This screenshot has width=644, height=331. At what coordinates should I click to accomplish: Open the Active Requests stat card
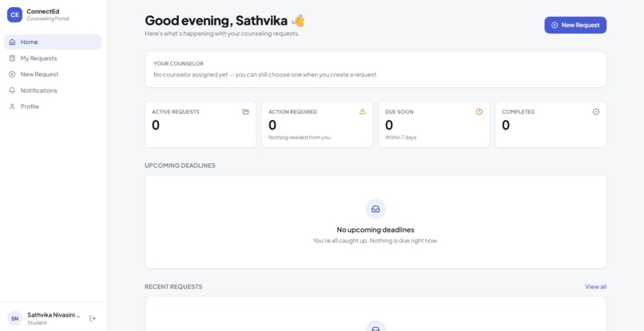[201, 124]
